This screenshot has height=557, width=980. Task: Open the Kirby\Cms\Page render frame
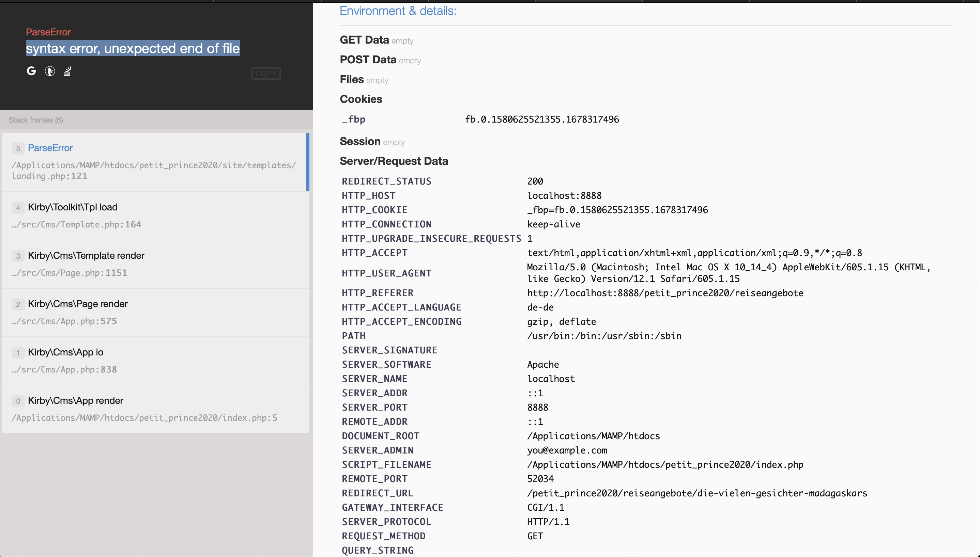click(77, 304)
